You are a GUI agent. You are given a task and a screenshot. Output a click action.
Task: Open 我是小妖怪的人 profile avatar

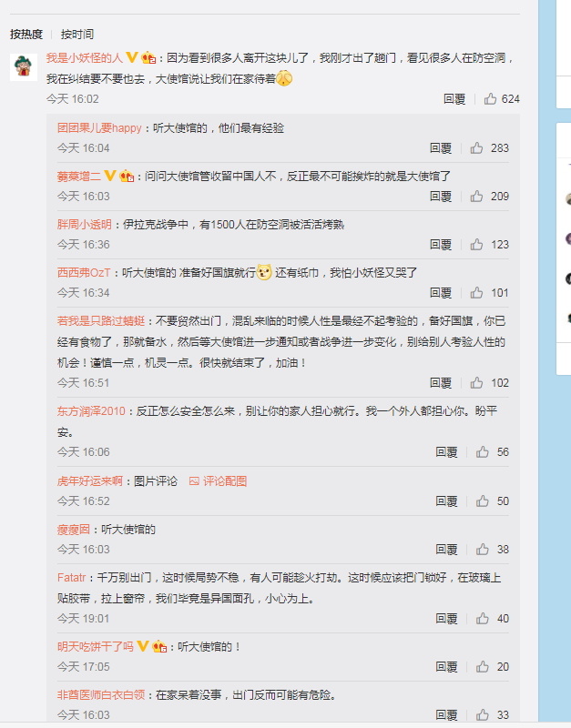tap(24, 67)
